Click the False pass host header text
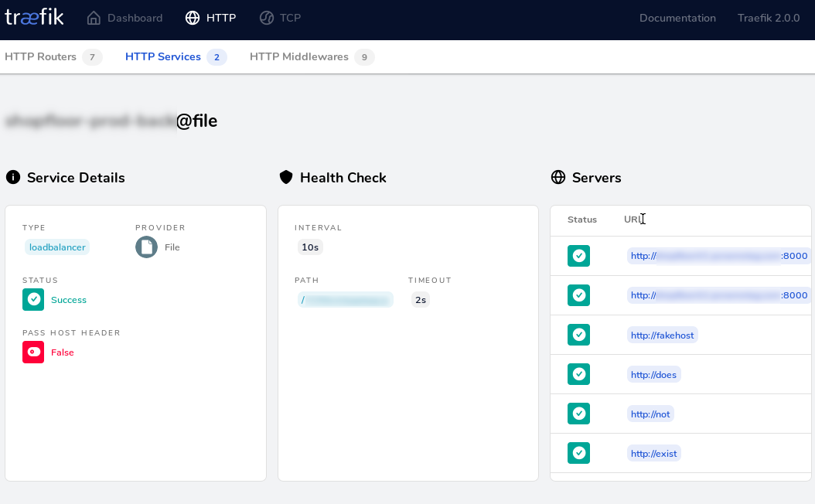Screen dimensions: 815x504 63,352
